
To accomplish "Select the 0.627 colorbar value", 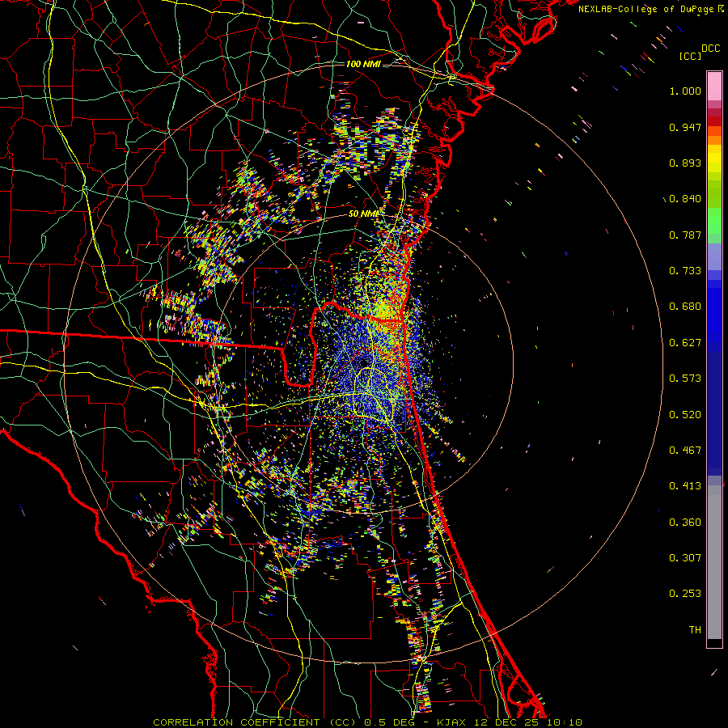I will point(685,343).
